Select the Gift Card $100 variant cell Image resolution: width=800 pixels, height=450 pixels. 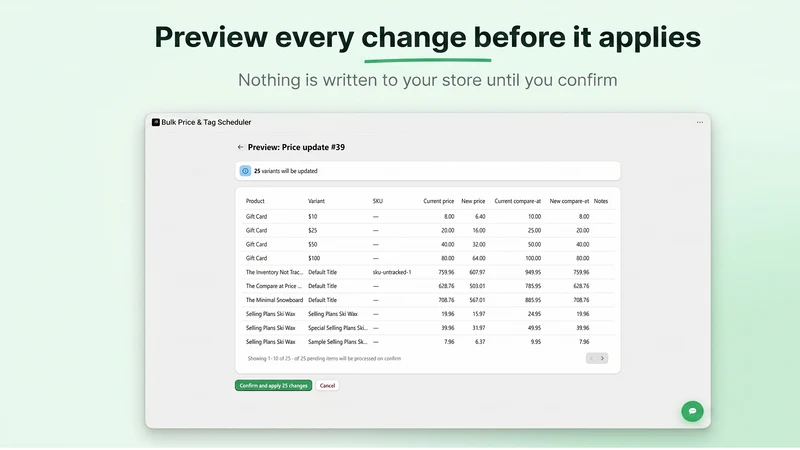(x=314, y=258)
